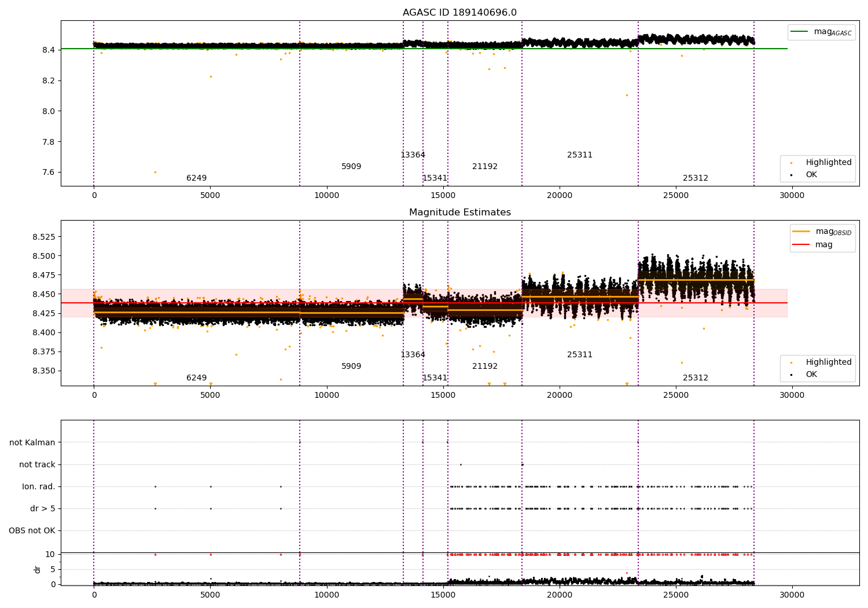Click x-tick 15000 on the middle plot
Viewport: 868px width, 608px height.
point(443,395)
